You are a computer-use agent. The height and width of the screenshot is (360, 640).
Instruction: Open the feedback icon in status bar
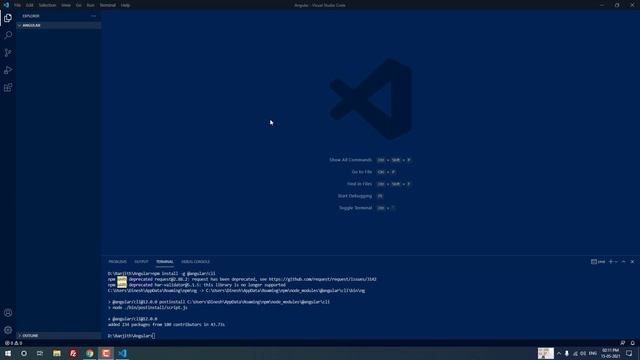[x=622, y=343]
